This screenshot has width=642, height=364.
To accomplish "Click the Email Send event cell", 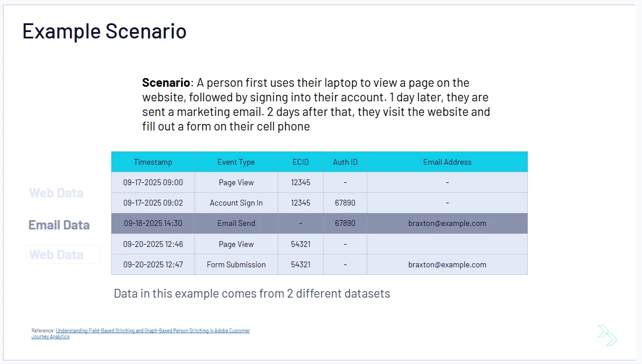I will [x=237, y=224].
